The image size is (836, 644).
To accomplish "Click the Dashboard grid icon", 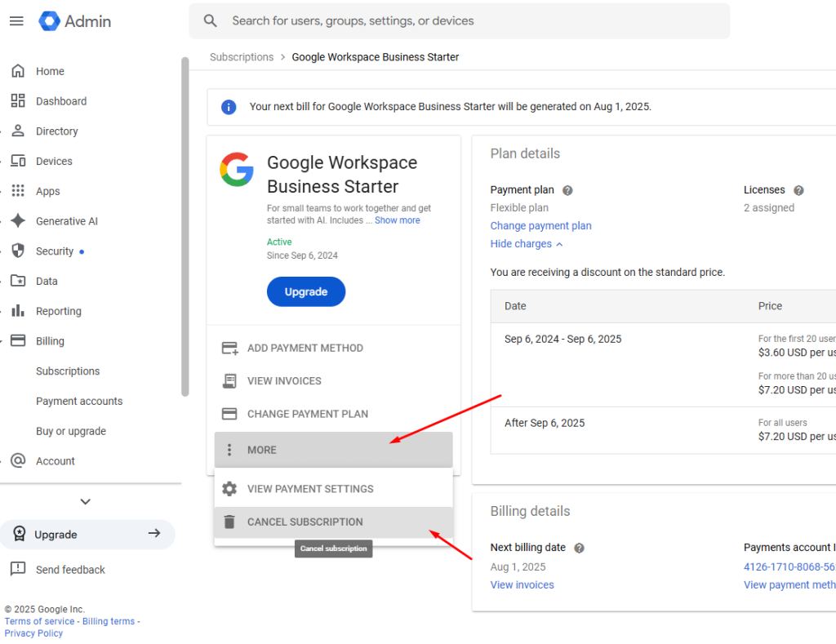I will point(18,100).
